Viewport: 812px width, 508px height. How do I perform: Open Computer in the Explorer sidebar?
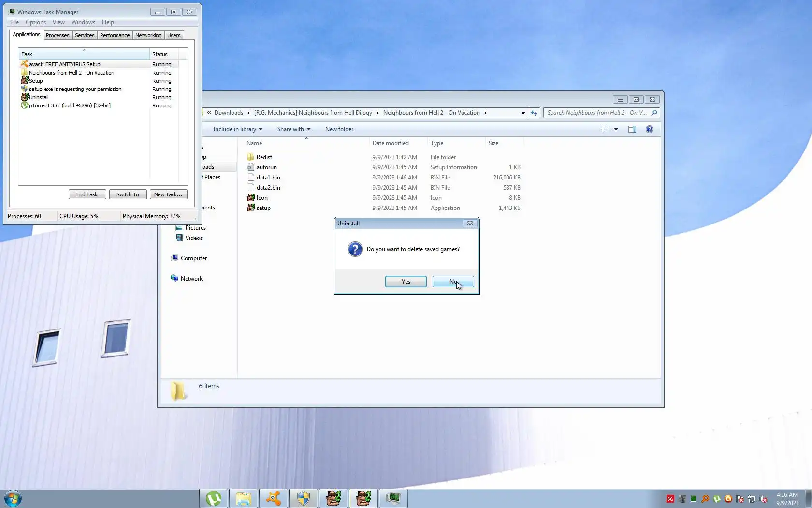click(188, 258)
